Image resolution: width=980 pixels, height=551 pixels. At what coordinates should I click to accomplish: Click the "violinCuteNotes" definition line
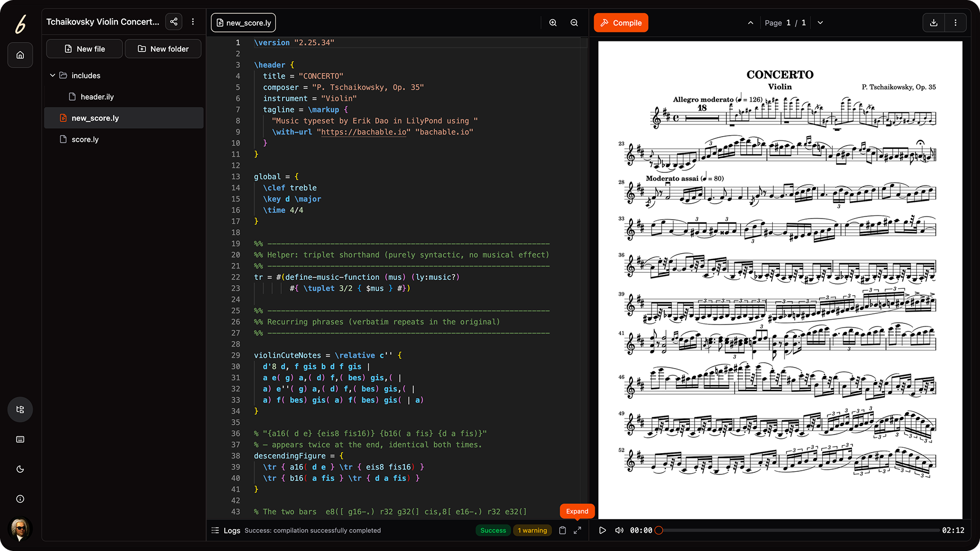coord(328,355)
